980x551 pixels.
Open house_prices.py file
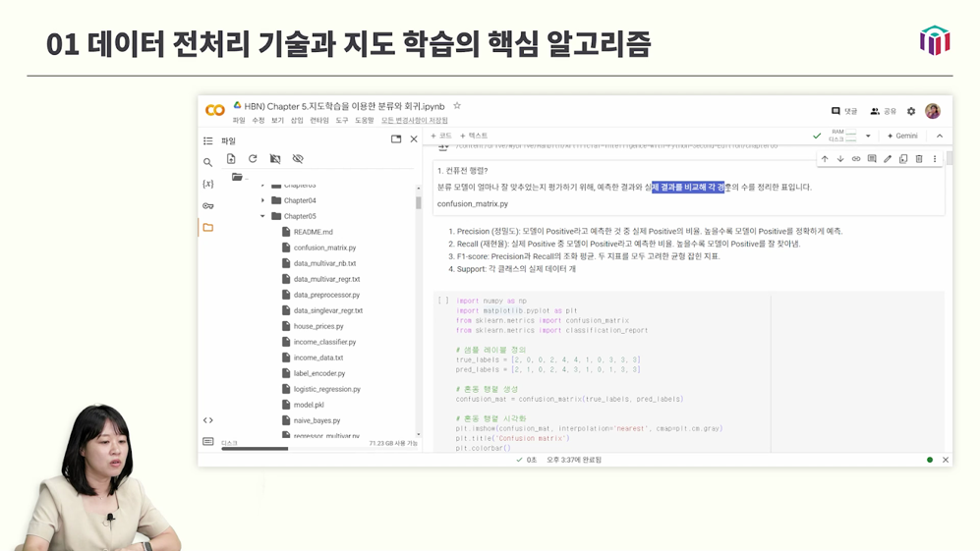(x=318, y=326)
